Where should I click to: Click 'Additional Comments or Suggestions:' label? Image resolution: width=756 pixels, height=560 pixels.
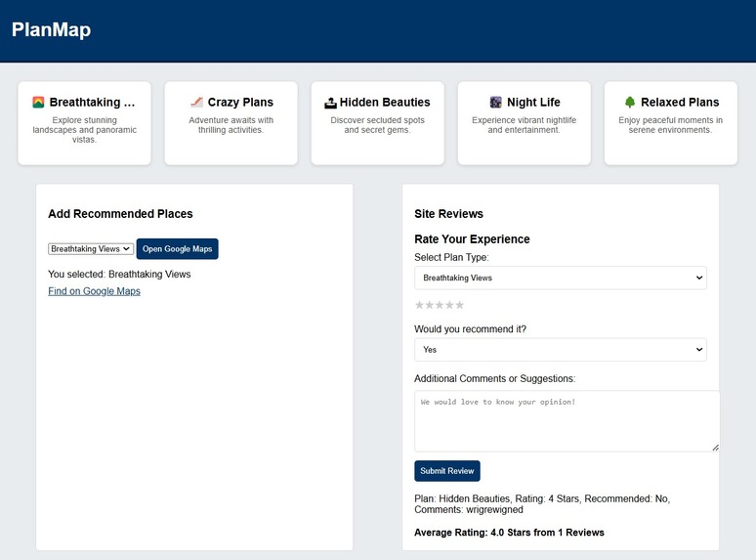coord(494,378)
